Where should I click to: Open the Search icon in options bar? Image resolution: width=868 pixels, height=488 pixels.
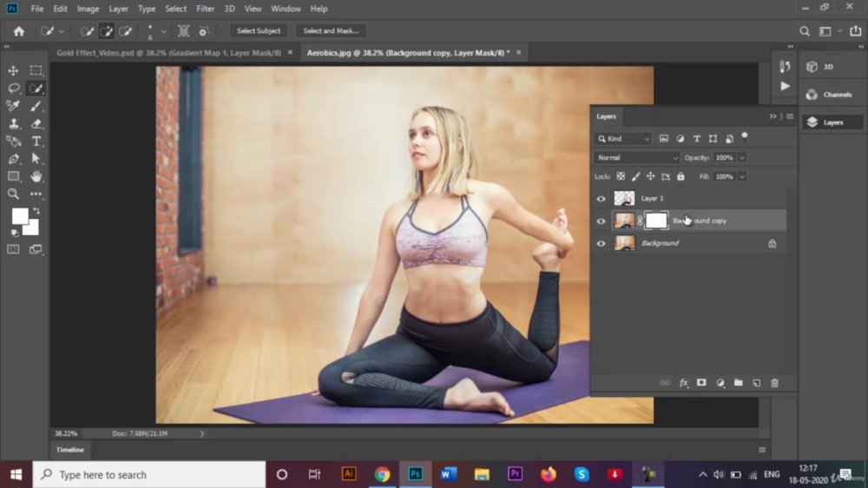pyautogui.click(x=805, y=31)
